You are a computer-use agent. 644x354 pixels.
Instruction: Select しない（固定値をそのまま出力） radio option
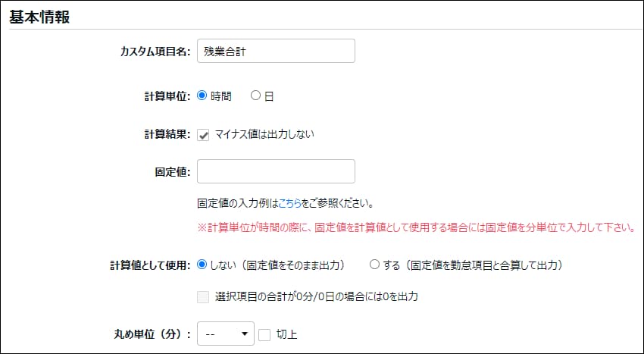[202, 265]
